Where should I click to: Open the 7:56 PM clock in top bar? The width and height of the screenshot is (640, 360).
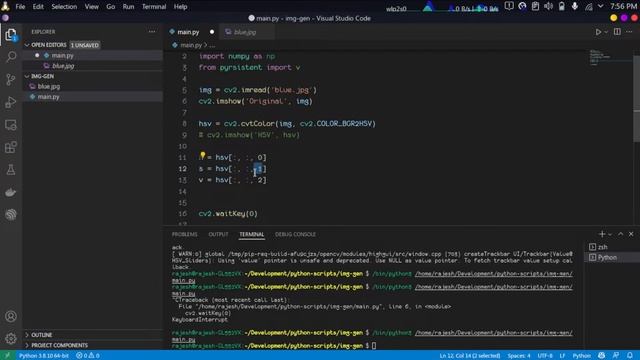[x=623, y=7]
